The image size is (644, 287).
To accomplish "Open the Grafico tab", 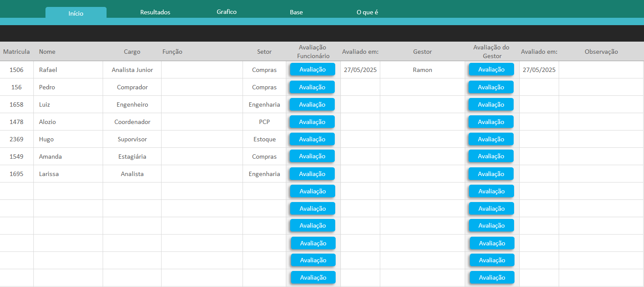I will click(227, 12).
